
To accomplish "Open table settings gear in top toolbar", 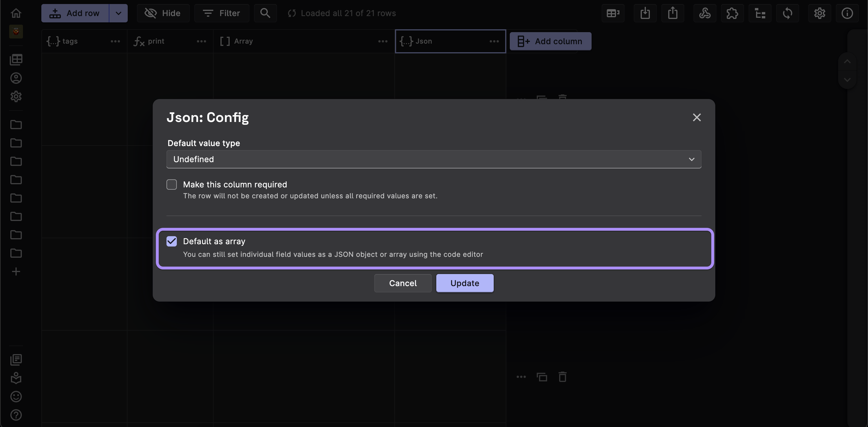I will point(819,13).
